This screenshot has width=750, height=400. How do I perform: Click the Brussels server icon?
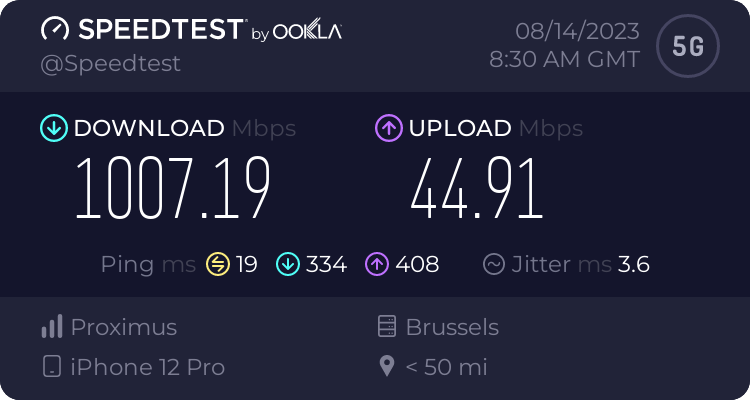387,327
